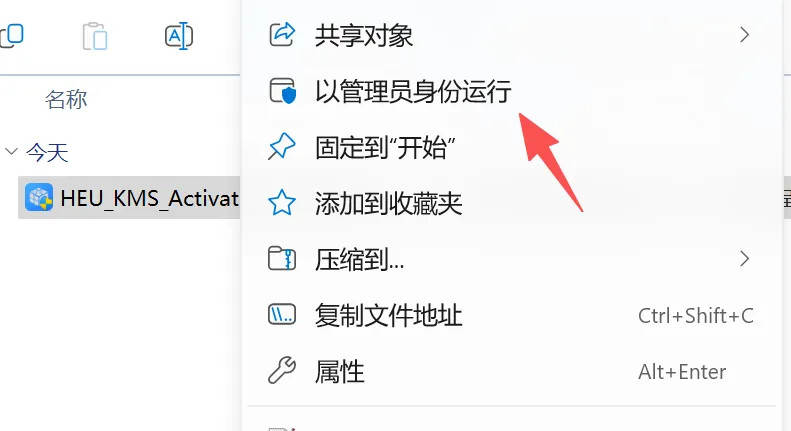Sort by the 名称 column header

66,99
